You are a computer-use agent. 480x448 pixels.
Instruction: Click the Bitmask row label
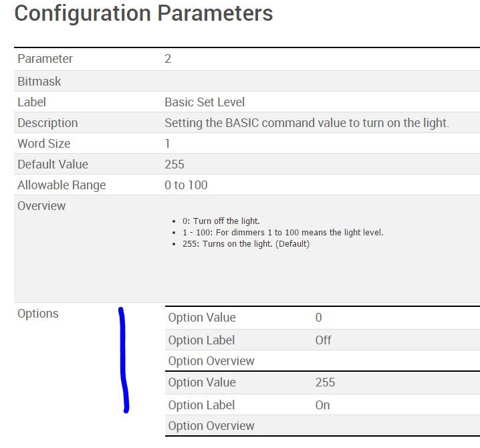tap(39, 82)
